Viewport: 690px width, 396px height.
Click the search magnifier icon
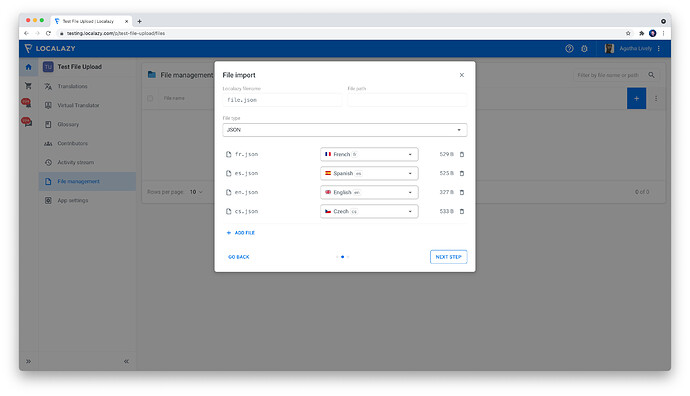651,75
